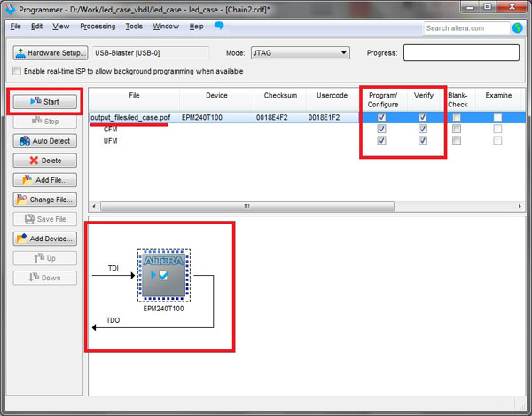Open the Tools menu
532x416 pixels.
134,27
